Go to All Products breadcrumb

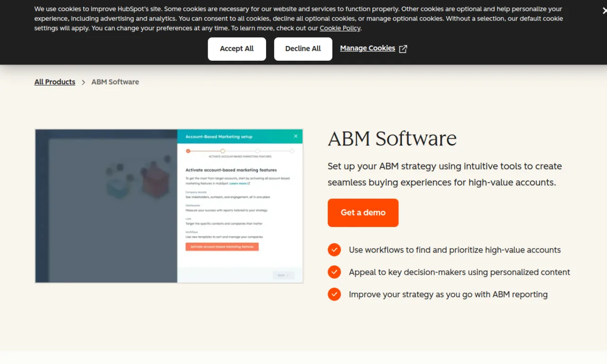(x=55, y=82)
